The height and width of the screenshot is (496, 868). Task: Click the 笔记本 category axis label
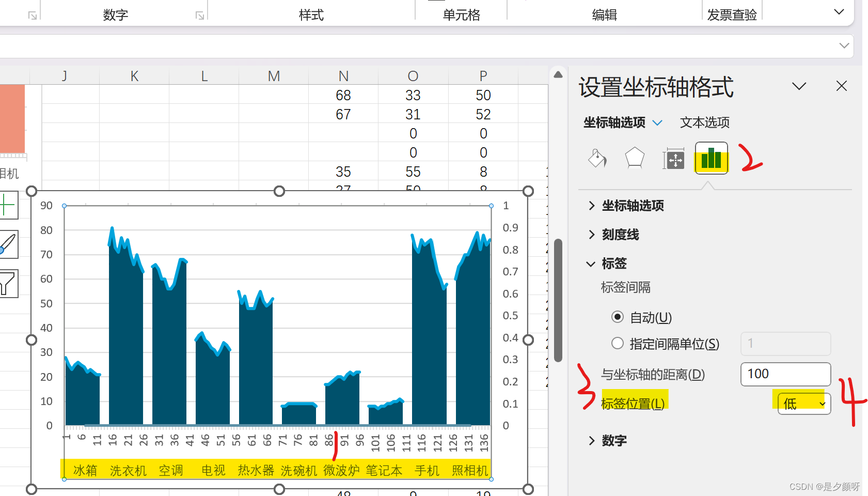384,470
